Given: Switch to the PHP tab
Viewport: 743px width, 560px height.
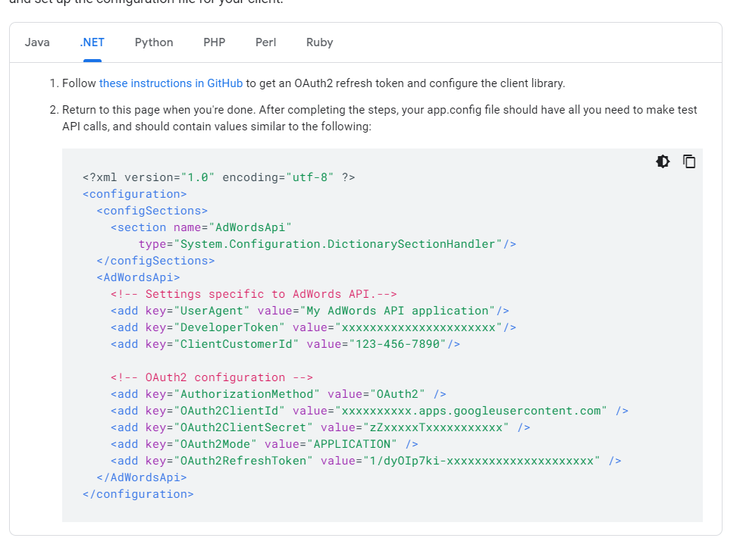Looking at the screenshot, I should tap(215, 42).
